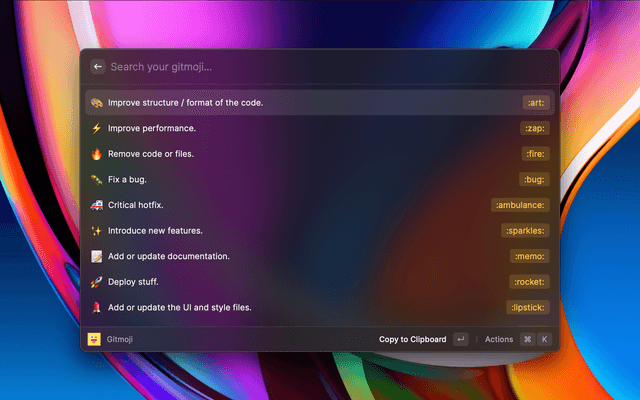Click the ambulance emoji icon

96,205
